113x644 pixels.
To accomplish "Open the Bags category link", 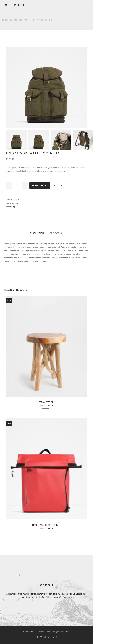I will [17, 203].
